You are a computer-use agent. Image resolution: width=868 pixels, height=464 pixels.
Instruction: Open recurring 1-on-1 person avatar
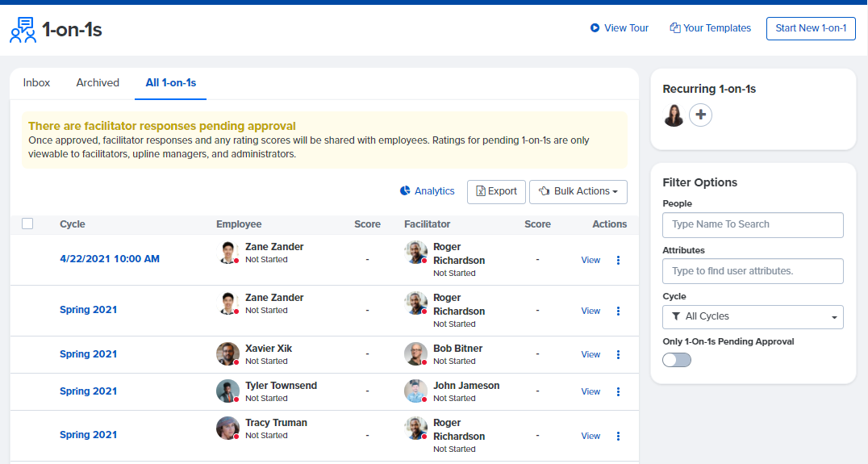tap(674, 115)
